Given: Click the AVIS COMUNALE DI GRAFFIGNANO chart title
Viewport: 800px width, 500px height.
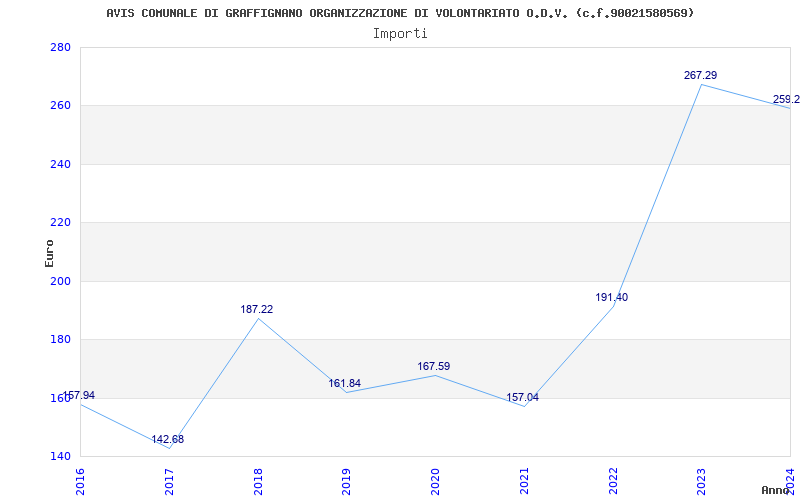Looking at the screenshot, I should click(400, 13).
